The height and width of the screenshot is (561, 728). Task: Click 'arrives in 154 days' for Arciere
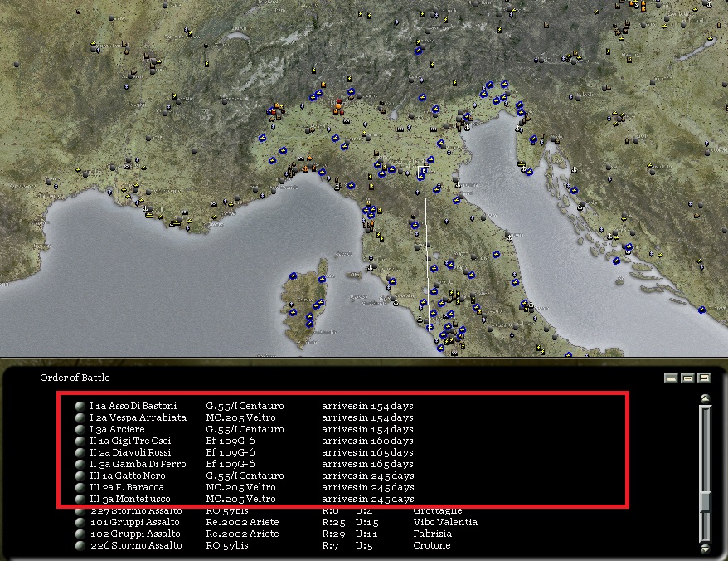tap(367, 429)
